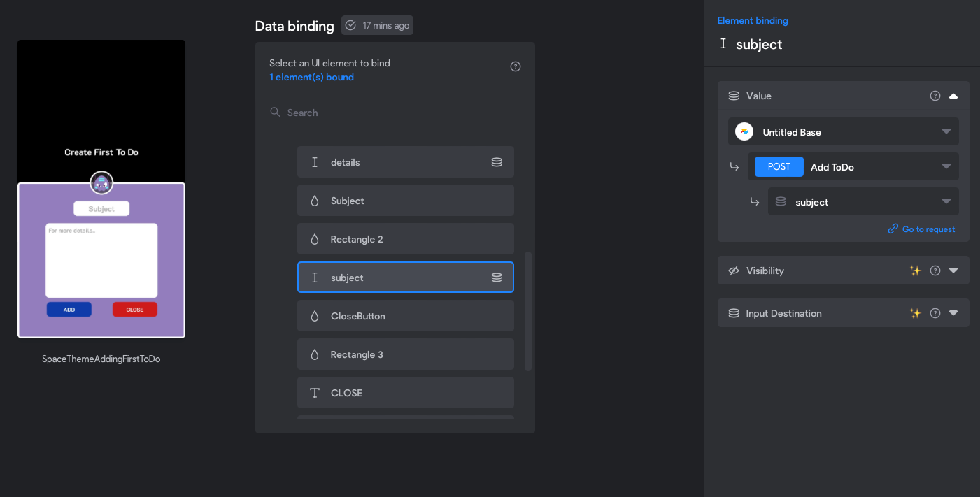
Task: Click the magnifier icon in the search field
Action: (276, 112)
